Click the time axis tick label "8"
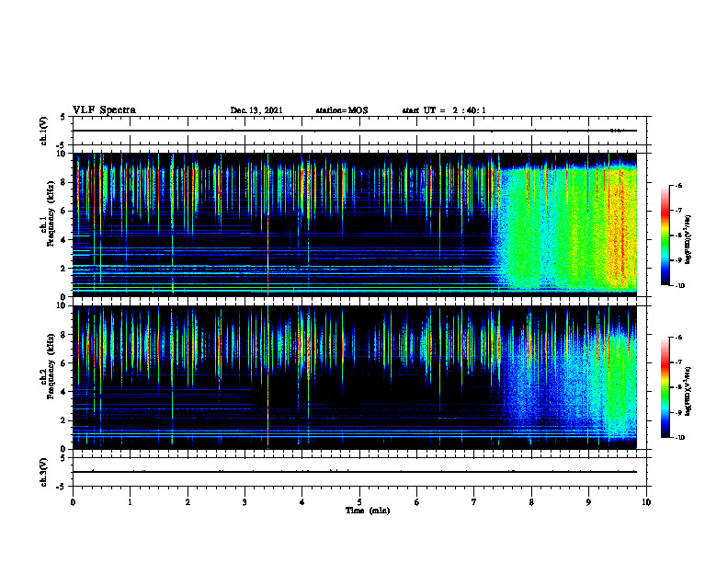The image size is (728, 563). 531,502
